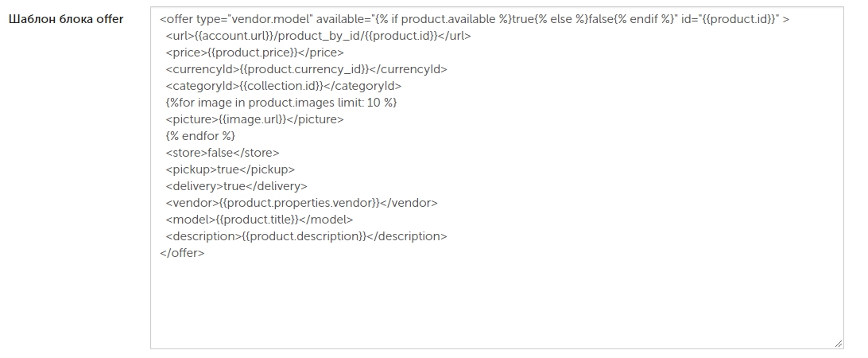Click the store false line
The width and height of the screenshot is (868, 358).
223,153
